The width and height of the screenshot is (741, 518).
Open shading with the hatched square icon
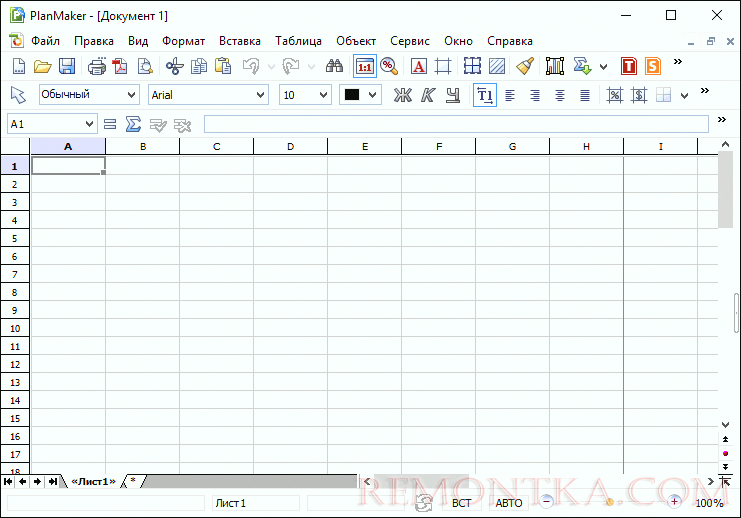click(497, 66)
